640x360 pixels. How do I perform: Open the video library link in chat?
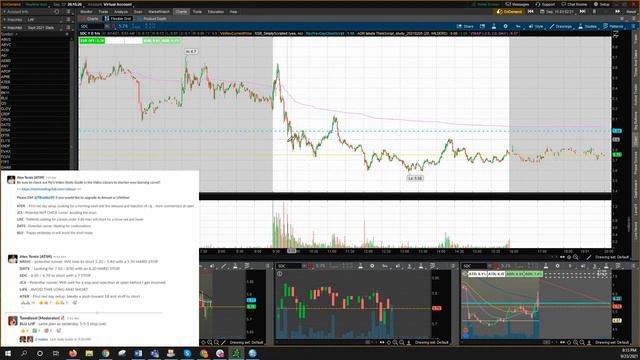tap(48, 189)
